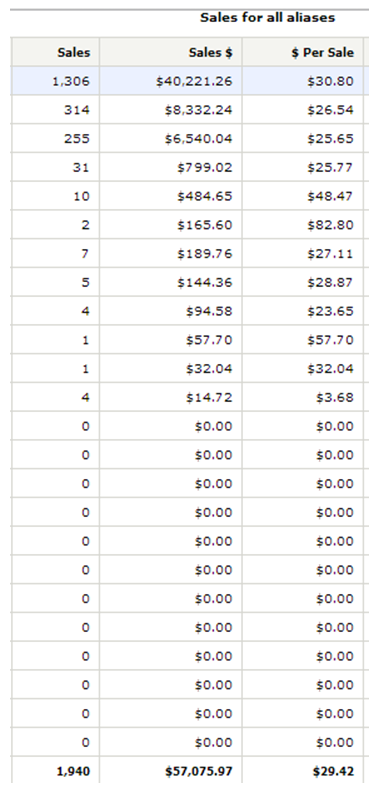Viewport: 373px width, 790px height.
Task: Click the $3.68 per sale value
Action: coord(335,398)
